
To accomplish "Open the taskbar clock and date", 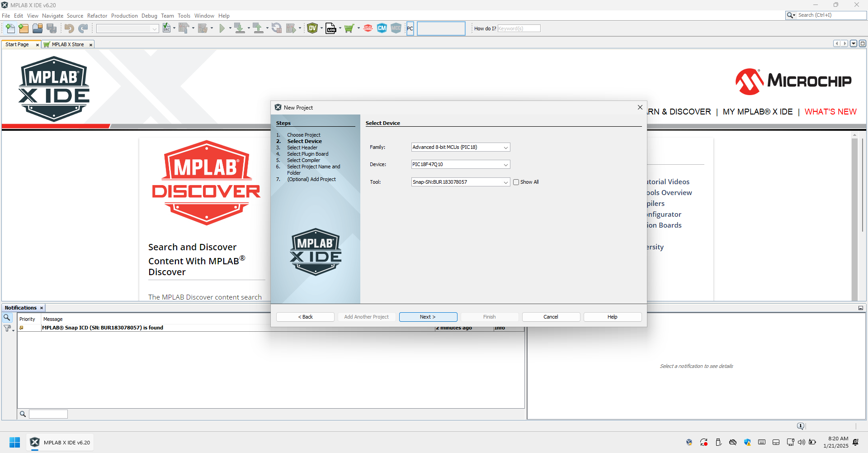I will [836, 442].
